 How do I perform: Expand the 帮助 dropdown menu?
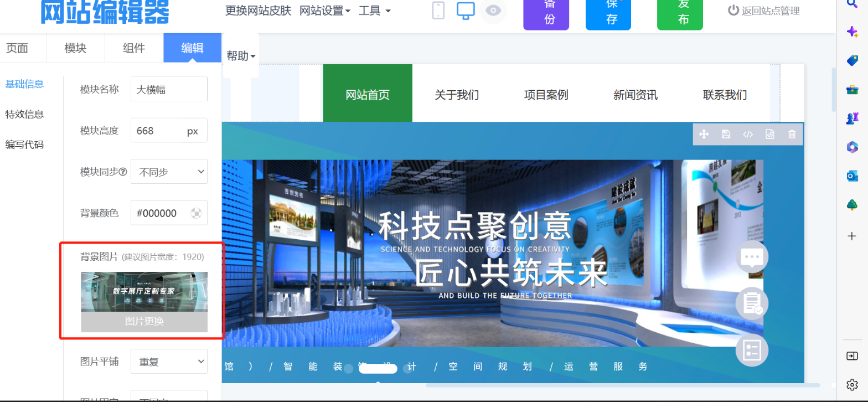[x=241, y=55]
